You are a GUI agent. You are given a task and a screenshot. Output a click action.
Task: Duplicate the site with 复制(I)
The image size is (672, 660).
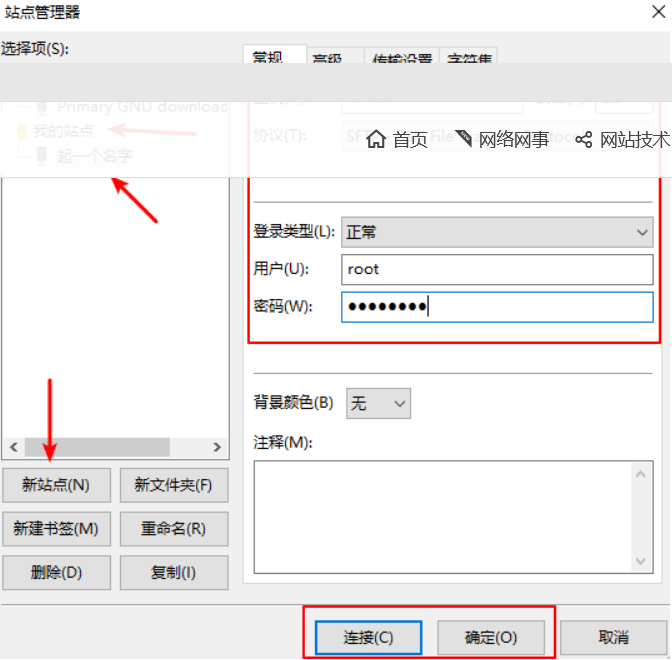pyautogui.click(x=174, y=573)
